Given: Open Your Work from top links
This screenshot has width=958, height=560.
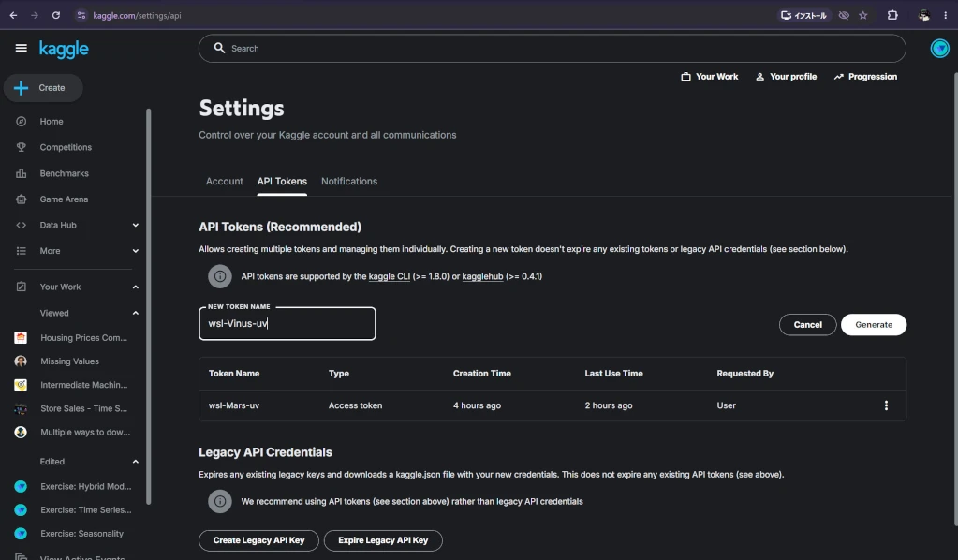Looking at the screenshot, I should pyautogui.click(x=709, y=77).
